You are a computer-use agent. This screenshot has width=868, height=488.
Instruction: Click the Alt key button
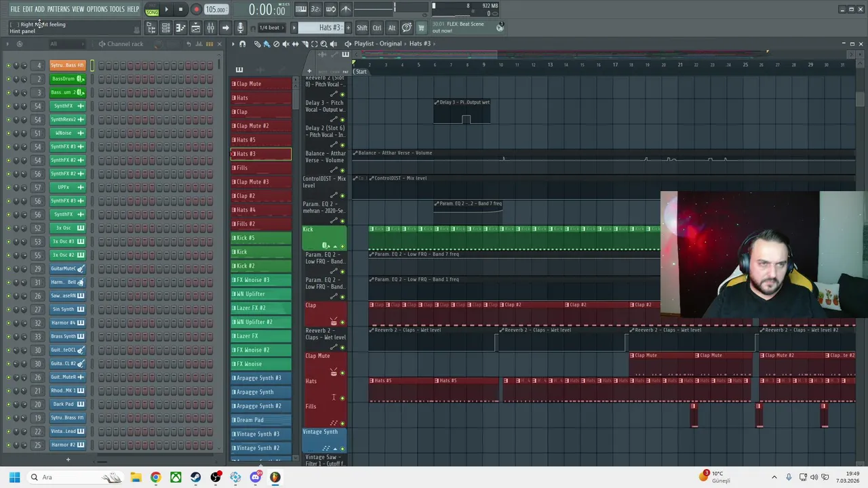pyautogui.click(x=391, y=28)
